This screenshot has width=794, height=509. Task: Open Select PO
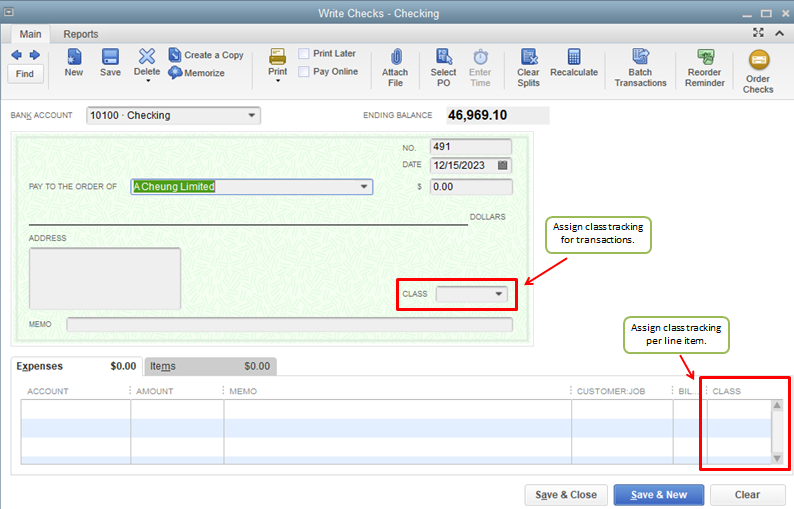coord(444,68)
